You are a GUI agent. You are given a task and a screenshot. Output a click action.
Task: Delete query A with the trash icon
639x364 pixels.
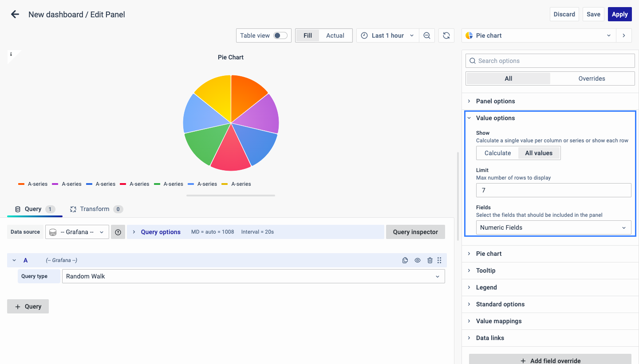[x=430, y=260]
